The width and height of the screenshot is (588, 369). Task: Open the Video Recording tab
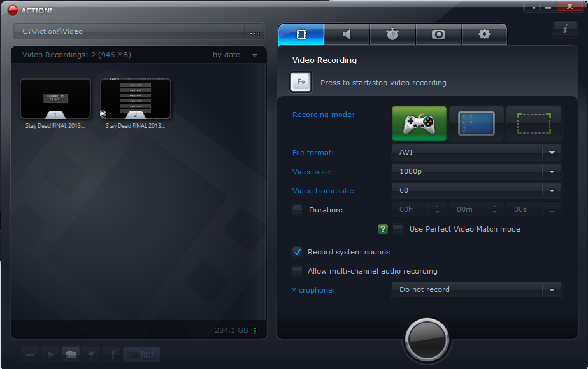coord(301,34)
